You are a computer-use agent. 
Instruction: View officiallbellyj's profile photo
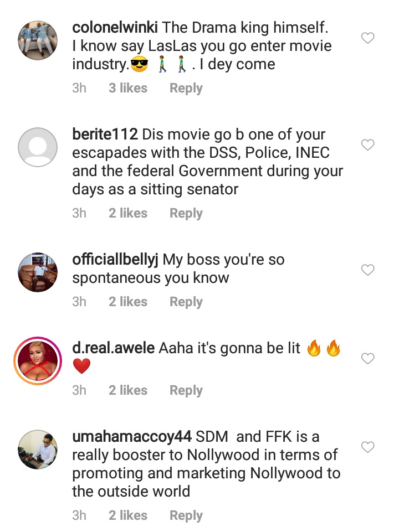point(38,272)
